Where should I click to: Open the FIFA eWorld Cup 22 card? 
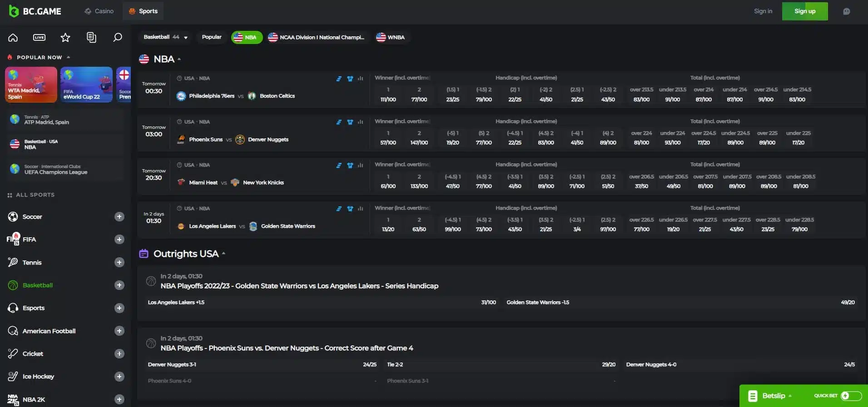coord(86,85)
